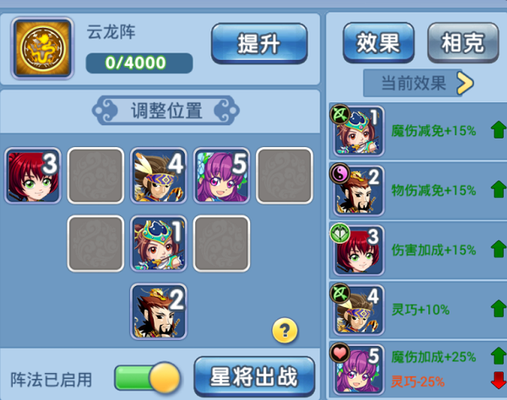Select the purple-haired hero in slot 5
507x400 pixels.
click(221, 175)
